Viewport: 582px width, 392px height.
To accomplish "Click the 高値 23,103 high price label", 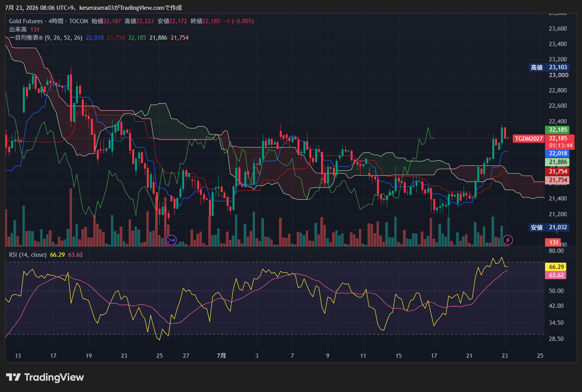I will pos(549,67).
